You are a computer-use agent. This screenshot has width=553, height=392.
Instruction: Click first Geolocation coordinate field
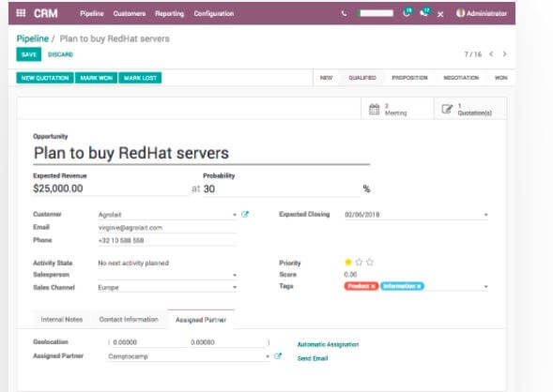tap(149, 342)
